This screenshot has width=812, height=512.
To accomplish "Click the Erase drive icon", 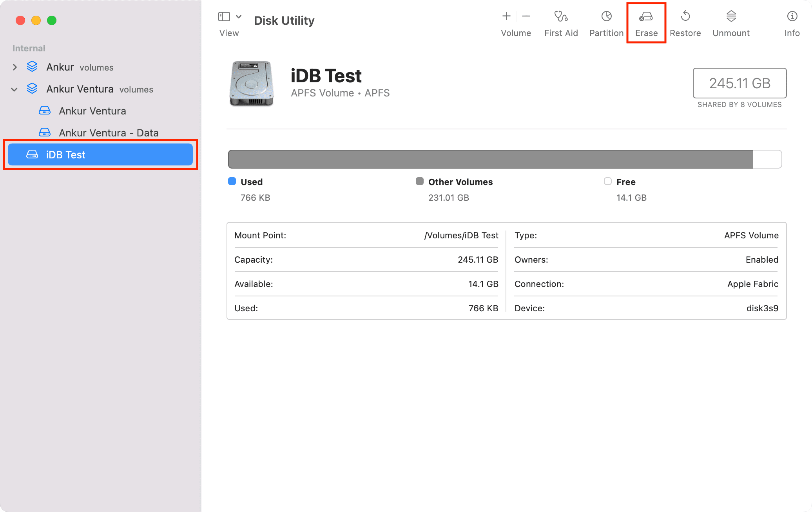I will tap(646, 16).
